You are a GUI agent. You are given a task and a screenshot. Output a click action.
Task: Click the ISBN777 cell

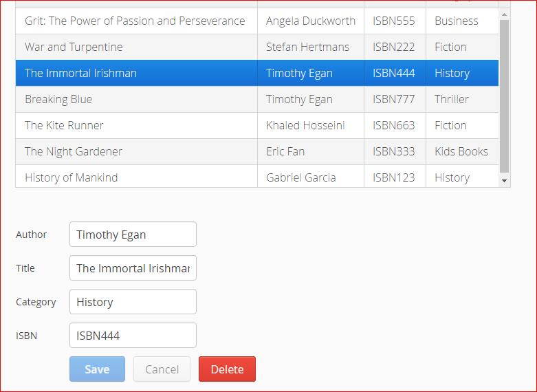(395, 99)
